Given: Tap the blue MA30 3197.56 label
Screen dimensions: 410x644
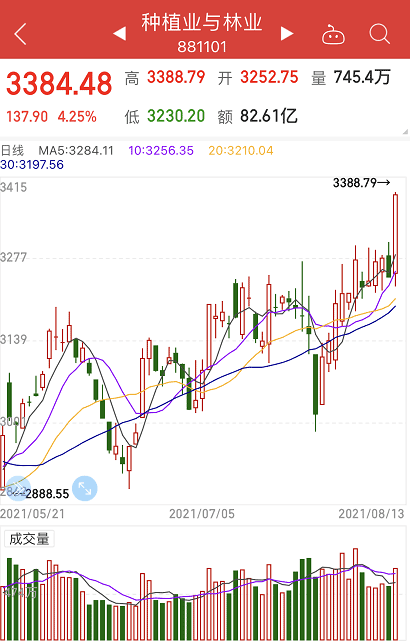Looking at the screenshot, I should tap(32, 165).
